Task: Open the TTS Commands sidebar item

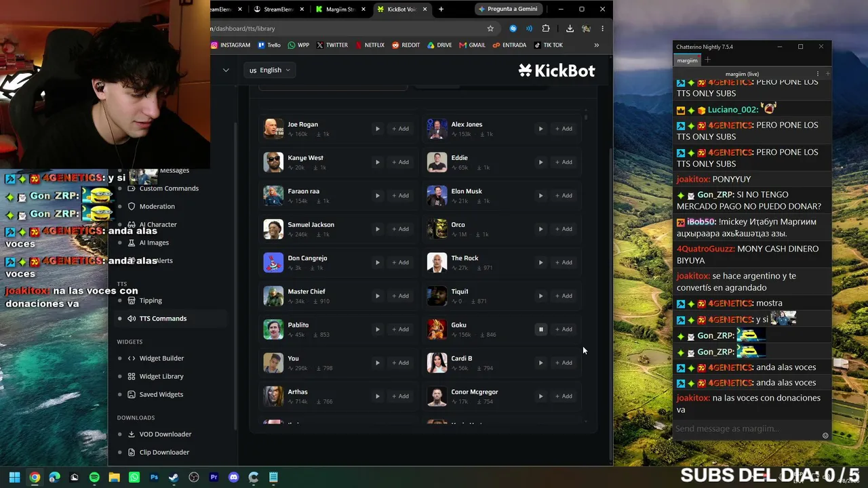Action: 163,319
